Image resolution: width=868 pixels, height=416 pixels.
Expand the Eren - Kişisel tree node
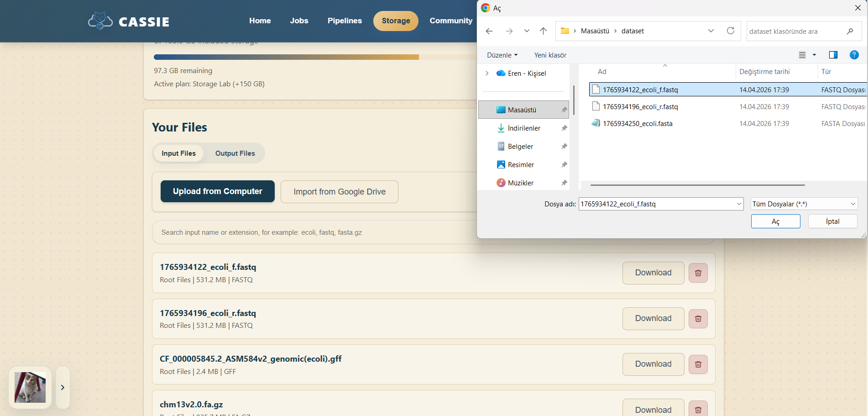click(487, 73)
